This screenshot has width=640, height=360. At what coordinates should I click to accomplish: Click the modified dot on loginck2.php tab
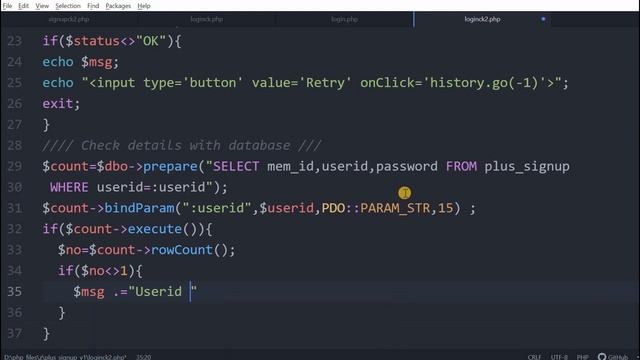(543, 19)
